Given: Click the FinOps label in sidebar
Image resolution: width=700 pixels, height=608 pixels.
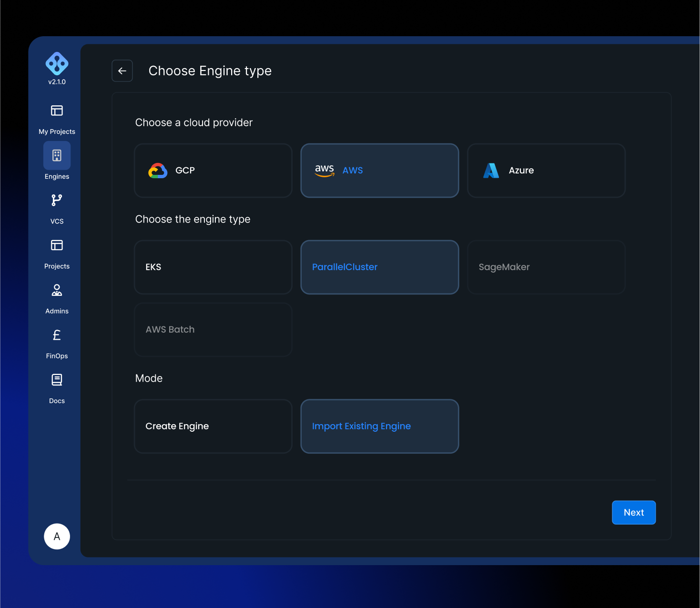Looking at the screenshot, I should (57, 356).
